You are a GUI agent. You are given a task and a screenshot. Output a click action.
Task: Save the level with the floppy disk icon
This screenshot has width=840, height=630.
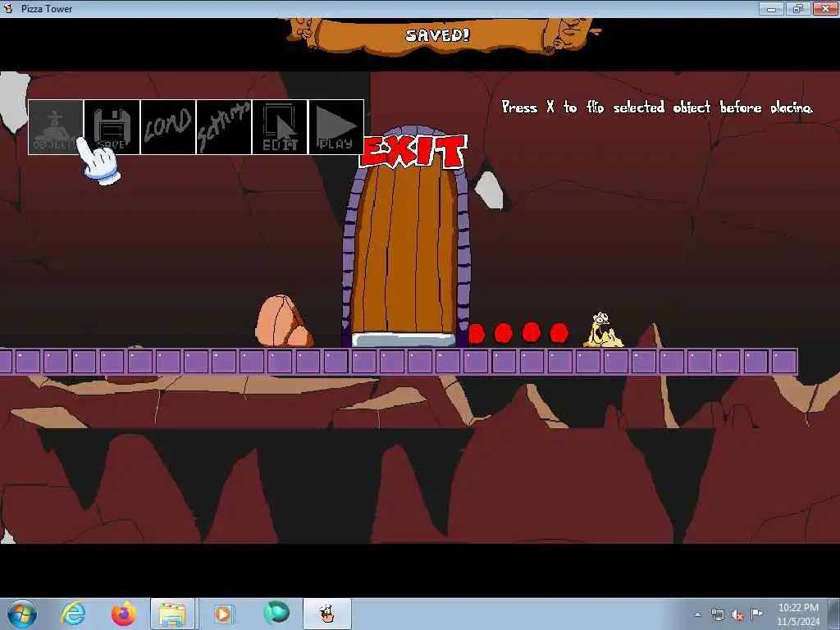click(x=112, y=127)
